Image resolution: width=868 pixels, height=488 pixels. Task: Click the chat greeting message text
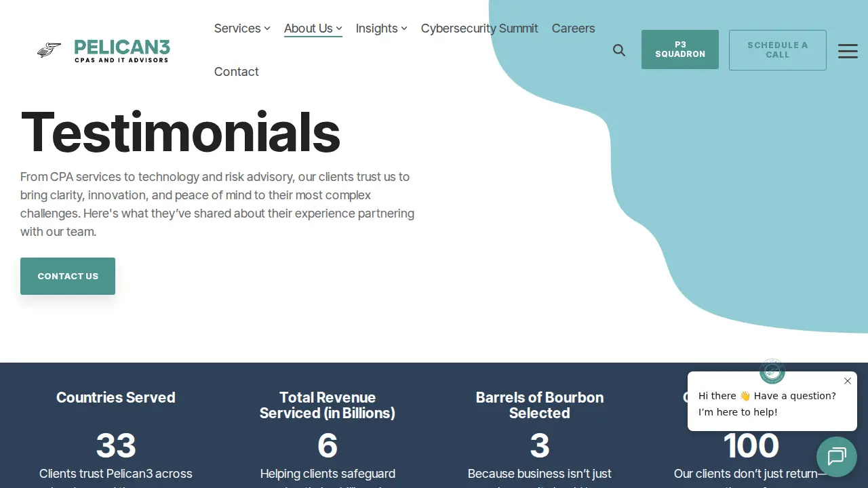767,404
